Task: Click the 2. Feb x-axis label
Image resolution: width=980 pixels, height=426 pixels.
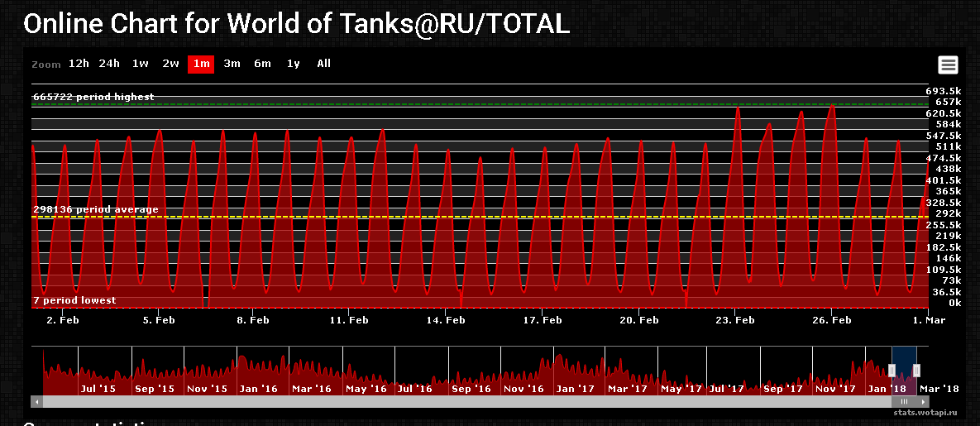Action: coord(63,320)
